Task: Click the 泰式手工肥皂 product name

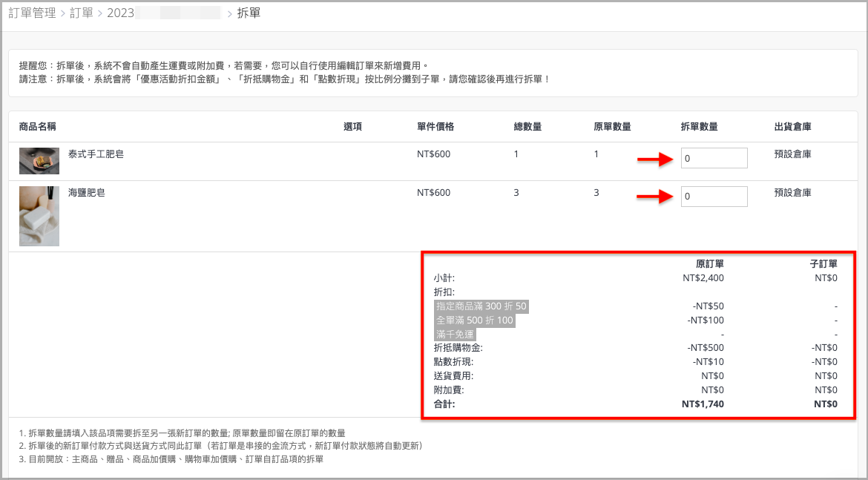Action: pos(96,154)
